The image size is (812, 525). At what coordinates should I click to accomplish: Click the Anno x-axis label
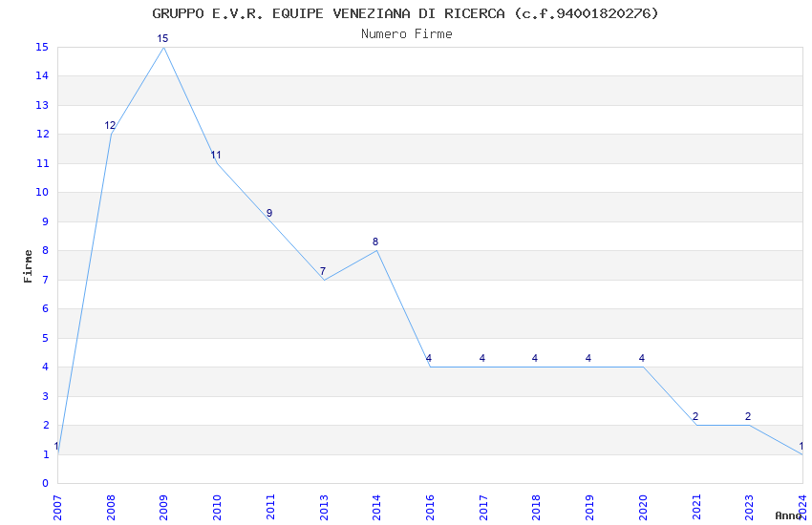pos(788,515)
